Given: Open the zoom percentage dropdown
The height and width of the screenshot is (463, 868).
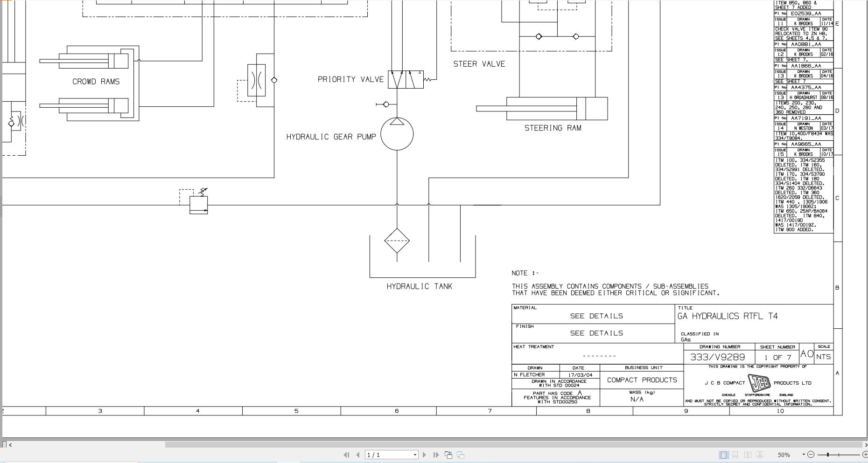Looking at the screenshot, I should pyautogui.click(x=804, y=455).
